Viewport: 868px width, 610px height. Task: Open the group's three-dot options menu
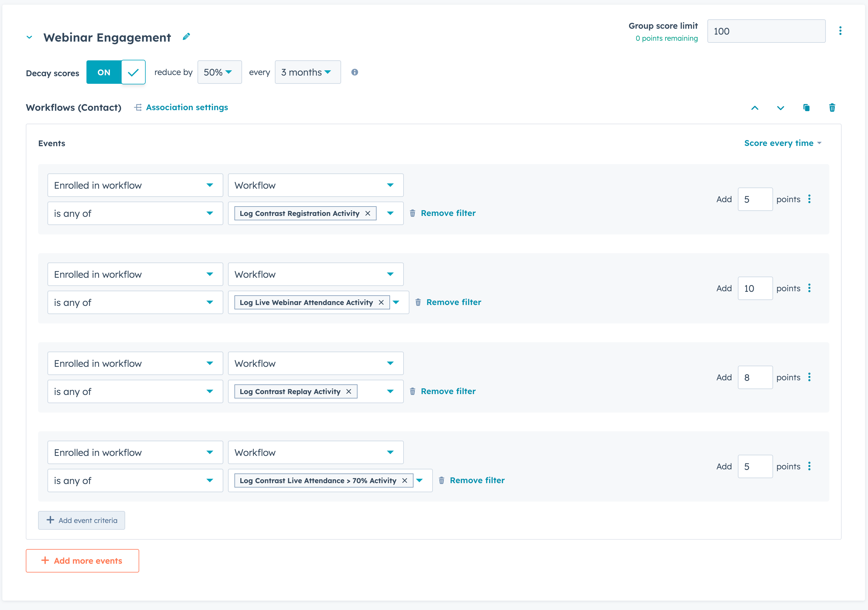(x=840, y=30)
